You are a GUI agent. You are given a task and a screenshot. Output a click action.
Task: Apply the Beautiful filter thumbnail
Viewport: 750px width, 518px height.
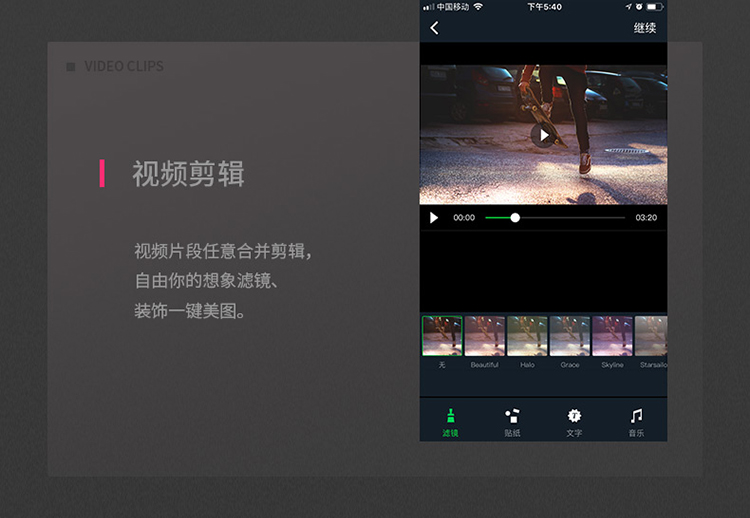tap(484, 336)
